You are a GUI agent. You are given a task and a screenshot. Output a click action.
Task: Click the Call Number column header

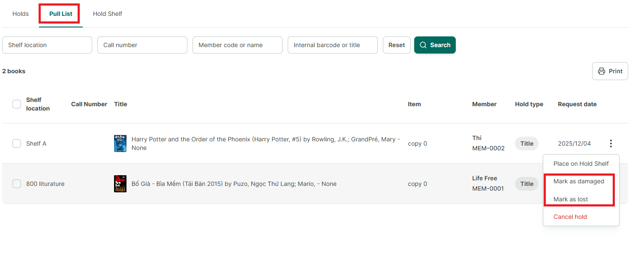click(89, 104)
